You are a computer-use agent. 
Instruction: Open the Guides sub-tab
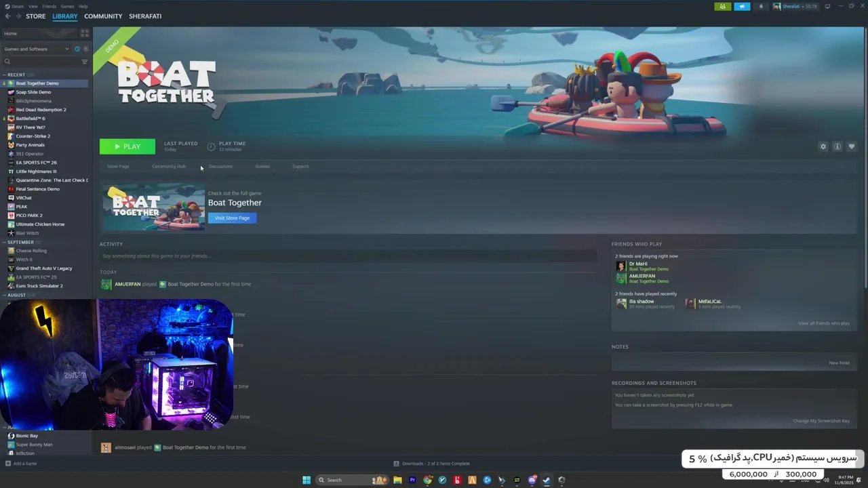pos(262,166)
